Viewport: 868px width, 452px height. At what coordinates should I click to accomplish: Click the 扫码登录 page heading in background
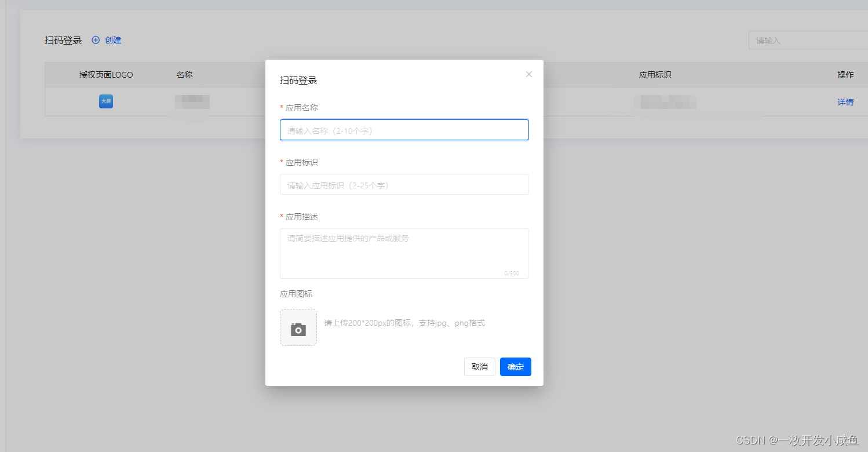63,40
